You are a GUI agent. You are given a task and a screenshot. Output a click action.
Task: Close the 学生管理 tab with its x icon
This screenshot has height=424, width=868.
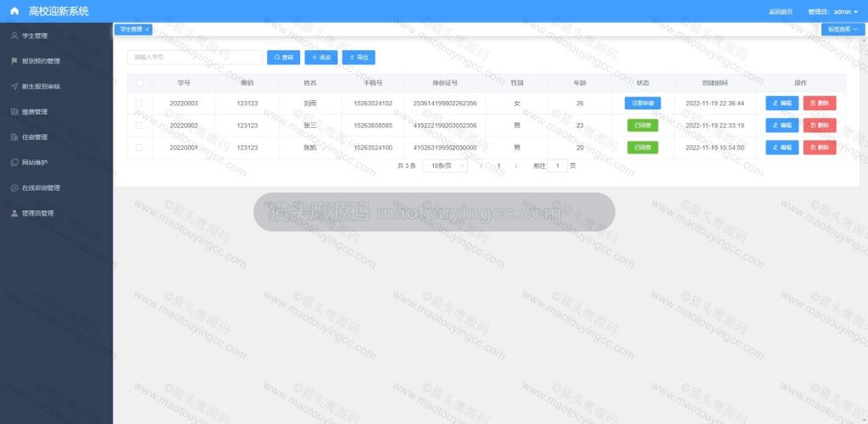[x=147, y=30]
